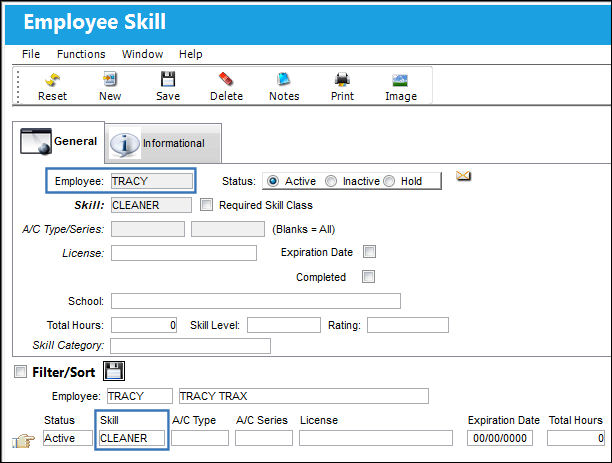612x463 pixels.
Task: Click the grid A/C Type cell
Action: 200,438
